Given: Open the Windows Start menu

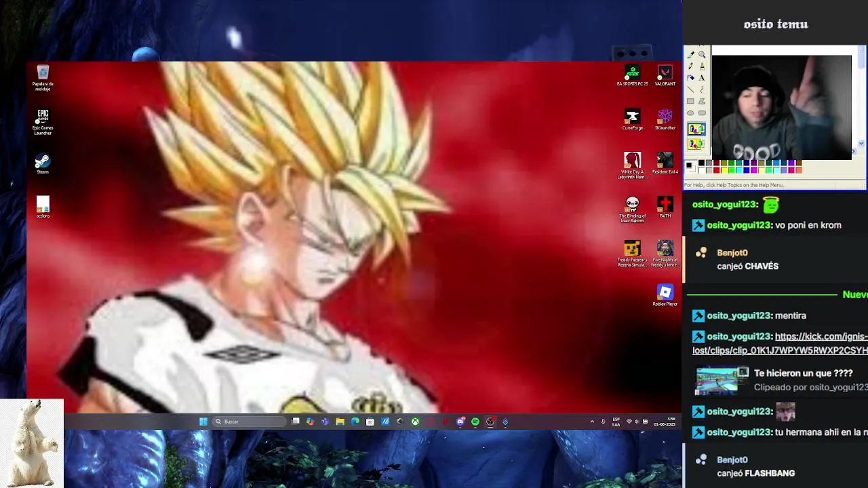Looking at the screenshot, I should [x=203, y=422].
